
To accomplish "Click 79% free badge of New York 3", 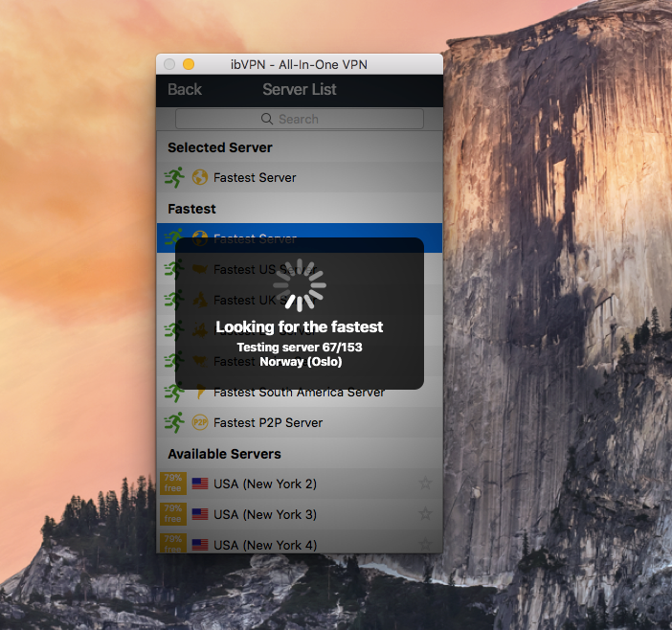I will coord(173,514).
